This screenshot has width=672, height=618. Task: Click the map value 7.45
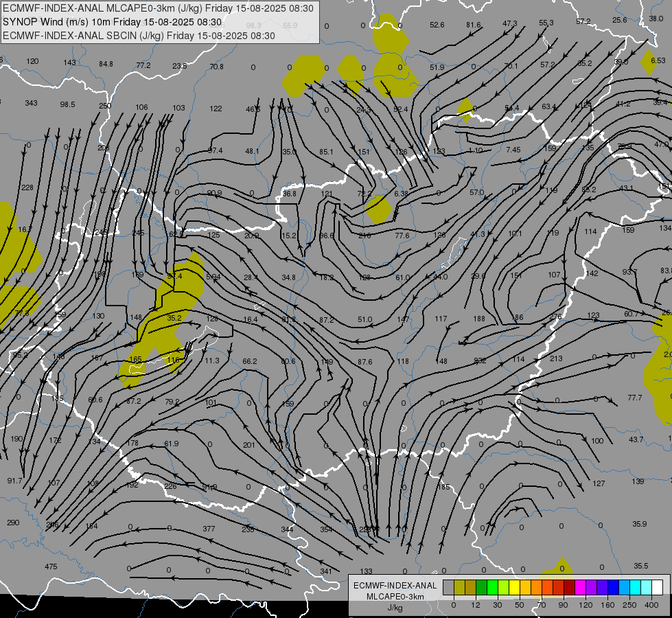(x=513, y=150)
